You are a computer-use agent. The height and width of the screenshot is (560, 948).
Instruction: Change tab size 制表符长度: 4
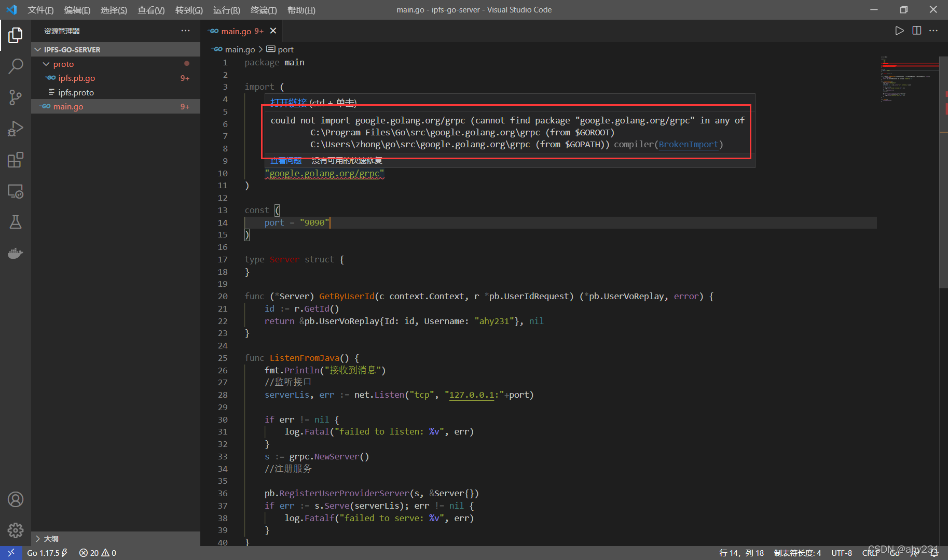(x=798, y=553)
